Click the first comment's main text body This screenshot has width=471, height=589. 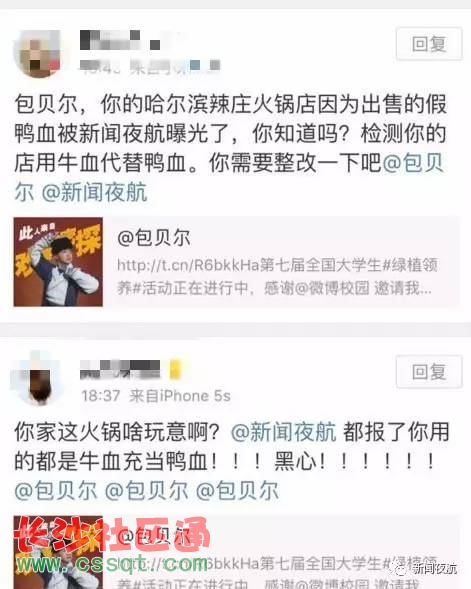(230, 148)
